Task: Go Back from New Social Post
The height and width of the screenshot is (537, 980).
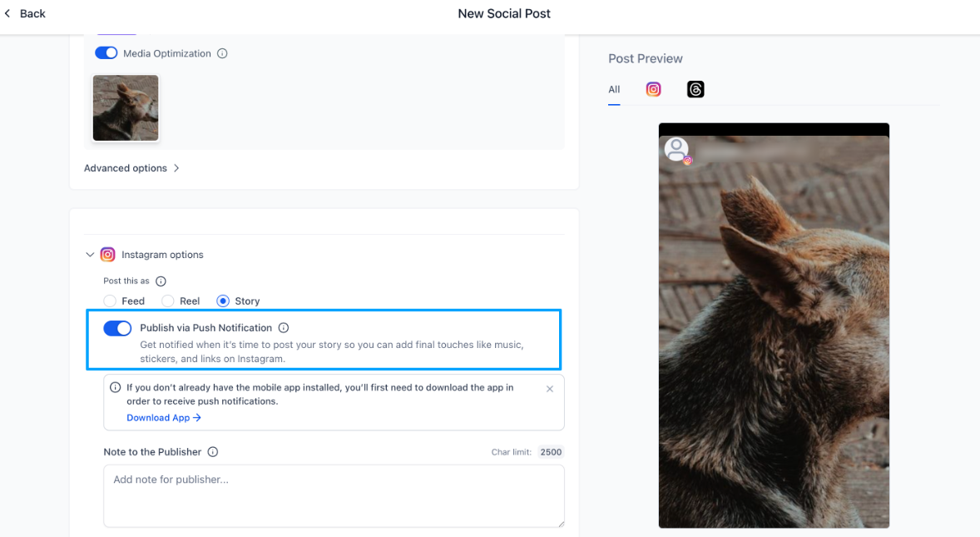Action: point(25,13)
